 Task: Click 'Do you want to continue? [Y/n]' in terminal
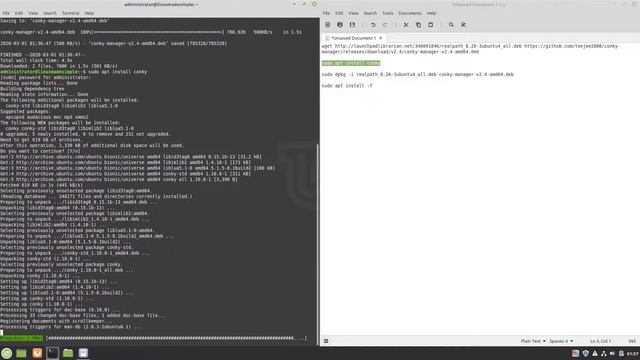point(40,151)
